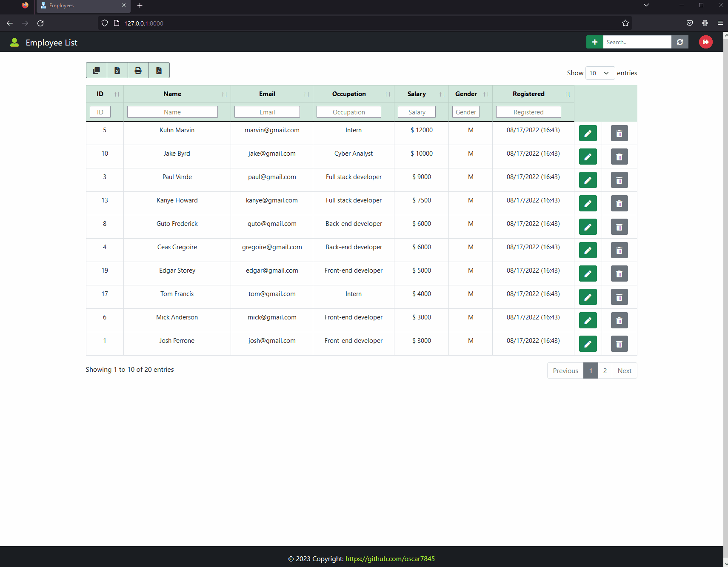Click the green add employee icon

point(594,42)
